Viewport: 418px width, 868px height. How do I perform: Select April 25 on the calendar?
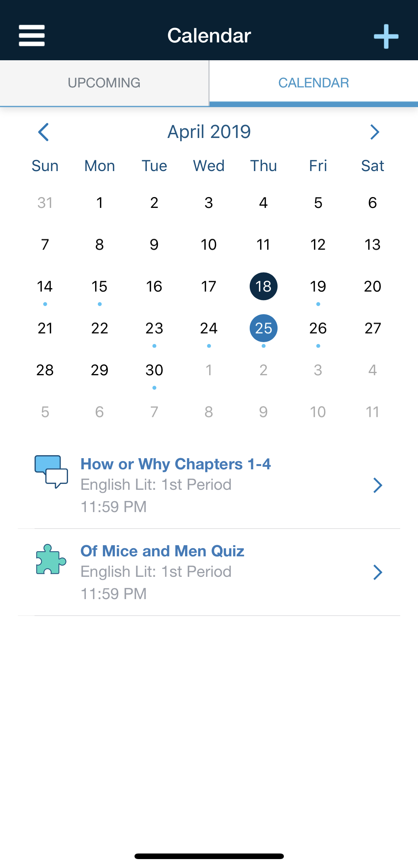click(x=263, y=328)
